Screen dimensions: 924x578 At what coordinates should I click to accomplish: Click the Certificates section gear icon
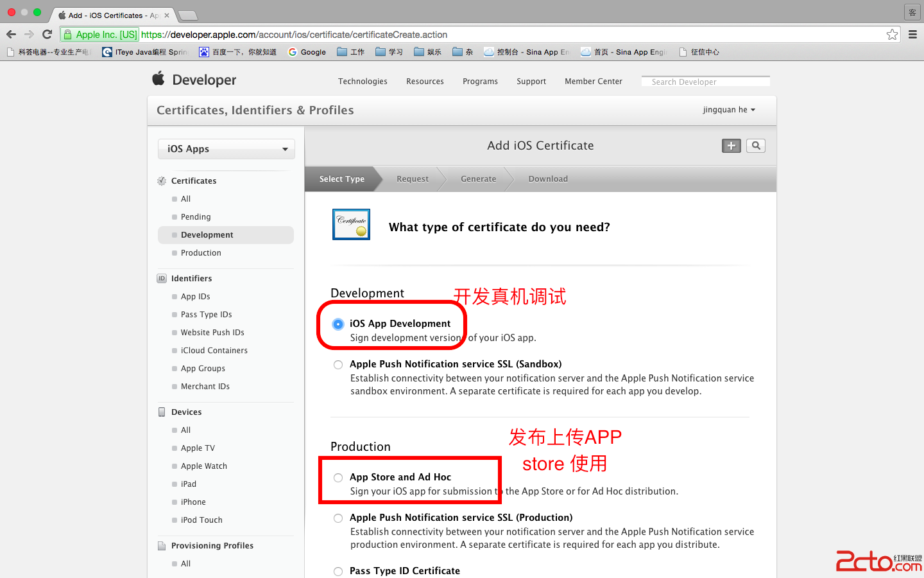pos(162,181)
